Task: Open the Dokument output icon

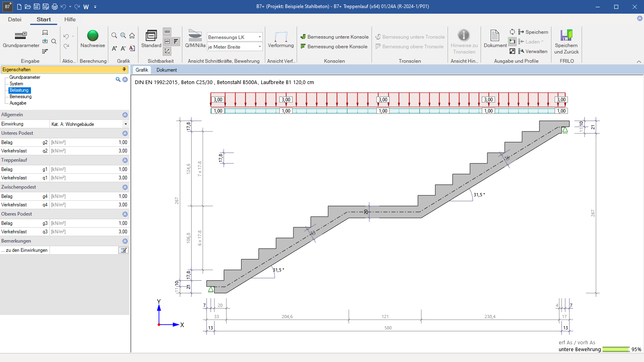Action: point(495,39)
